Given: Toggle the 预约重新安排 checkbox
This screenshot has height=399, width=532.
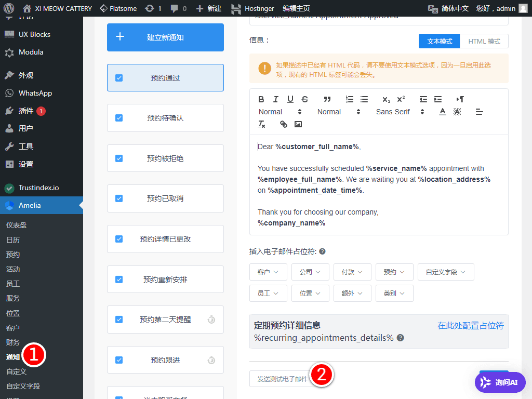Looking at the screenshot, I should [119, 279].
